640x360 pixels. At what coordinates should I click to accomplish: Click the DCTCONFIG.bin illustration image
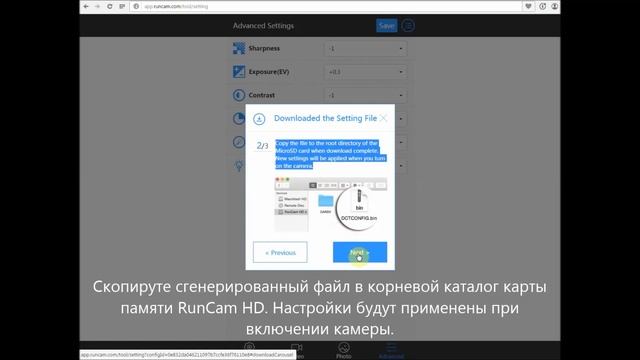[331, 204]
